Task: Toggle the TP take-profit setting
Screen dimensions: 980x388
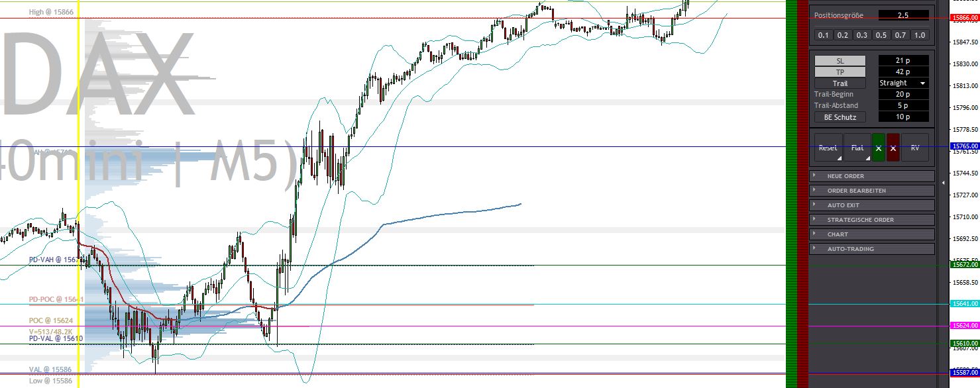Action: tap(840, 71)
